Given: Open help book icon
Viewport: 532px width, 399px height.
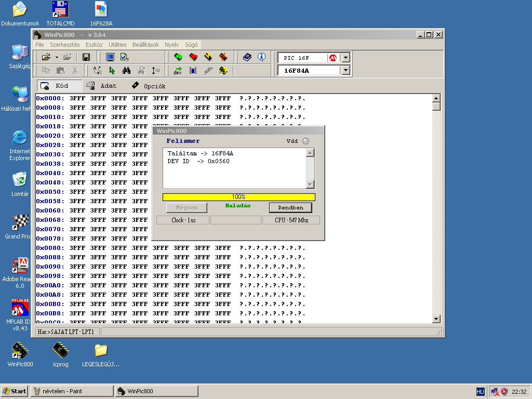Looking at the screenshot, I should coord(247,57).
